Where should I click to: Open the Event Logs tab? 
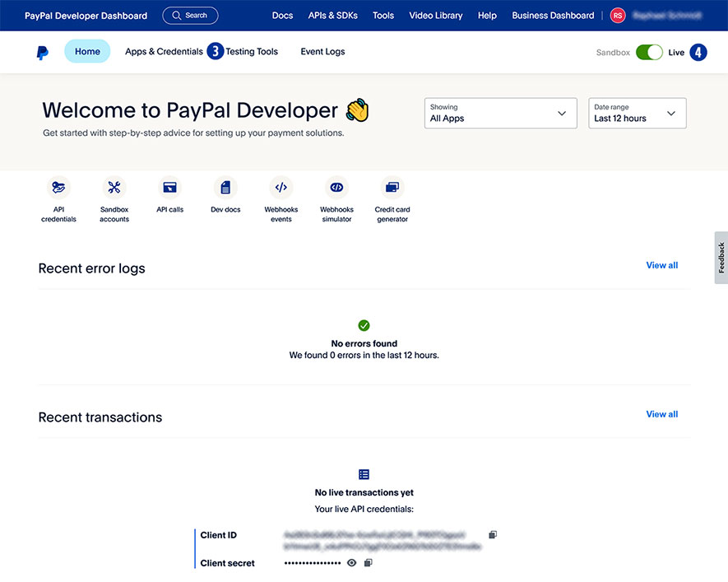[322, 52]
